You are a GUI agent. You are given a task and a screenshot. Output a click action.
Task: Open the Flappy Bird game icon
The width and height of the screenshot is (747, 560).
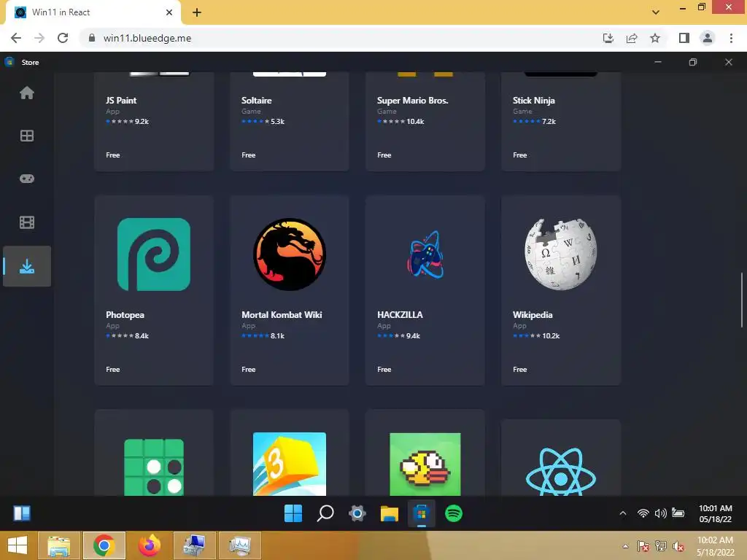(x=425, y=464)
